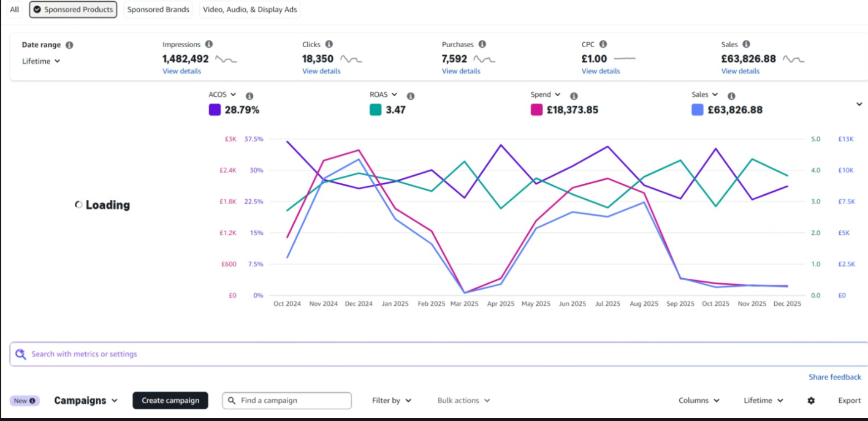Open the Spend metric dropdown

tap(546, 94)
